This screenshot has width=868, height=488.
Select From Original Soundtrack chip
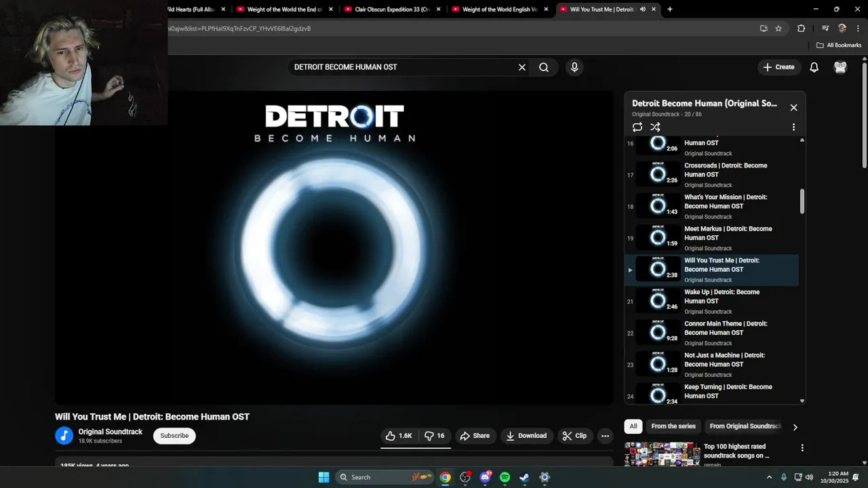pyautogui.click(x=745, y=426)
